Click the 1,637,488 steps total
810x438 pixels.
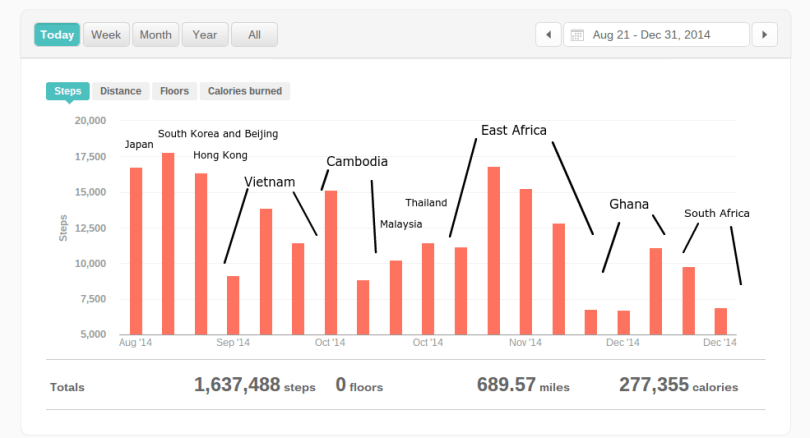[254, 385]
